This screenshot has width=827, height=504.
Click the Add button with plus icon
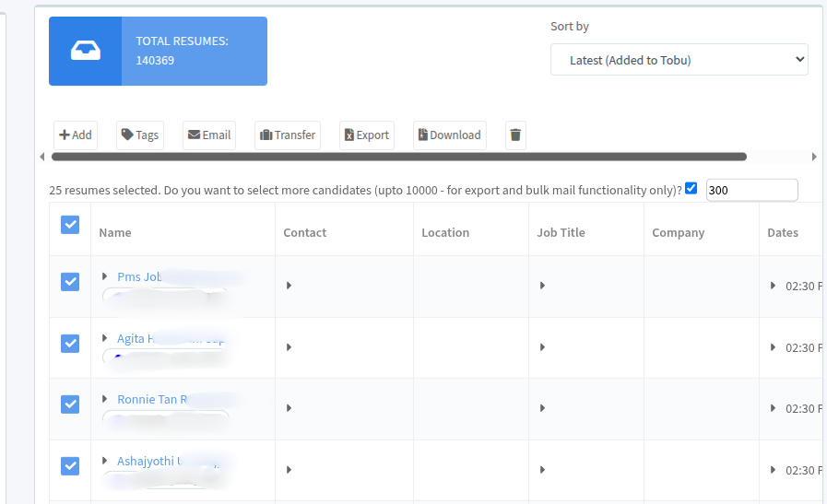(76, 135)
